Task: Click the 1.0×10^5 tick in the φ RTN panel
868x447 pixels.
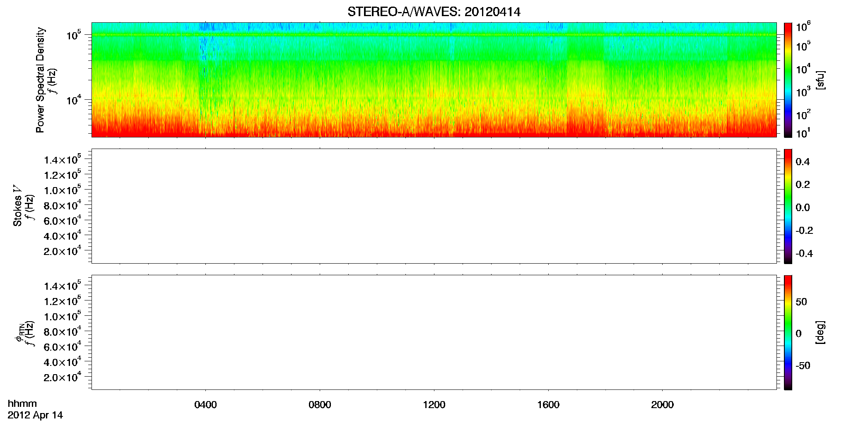Action: point(63,316)
